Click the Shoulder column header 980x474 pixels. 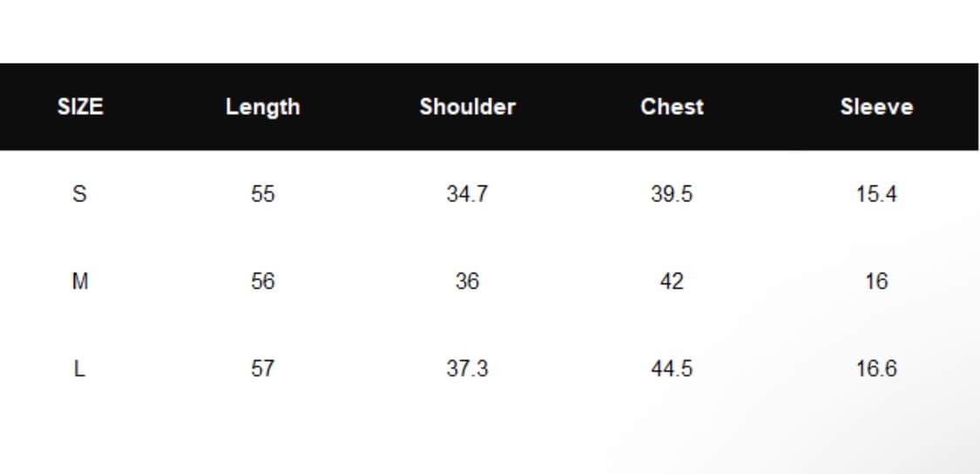[467, 107]
